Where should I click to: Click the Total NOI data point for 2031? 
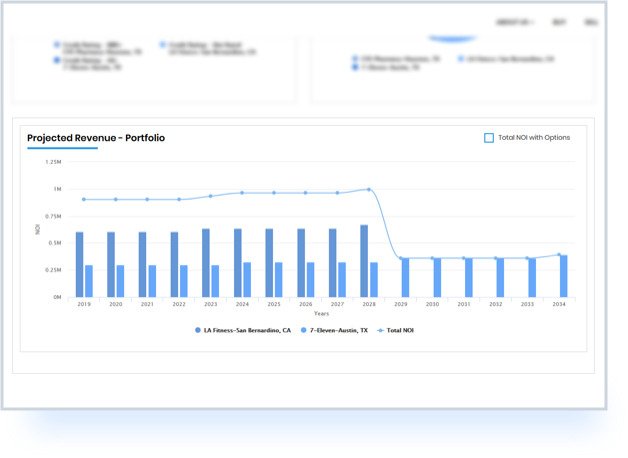pos(464,258)
